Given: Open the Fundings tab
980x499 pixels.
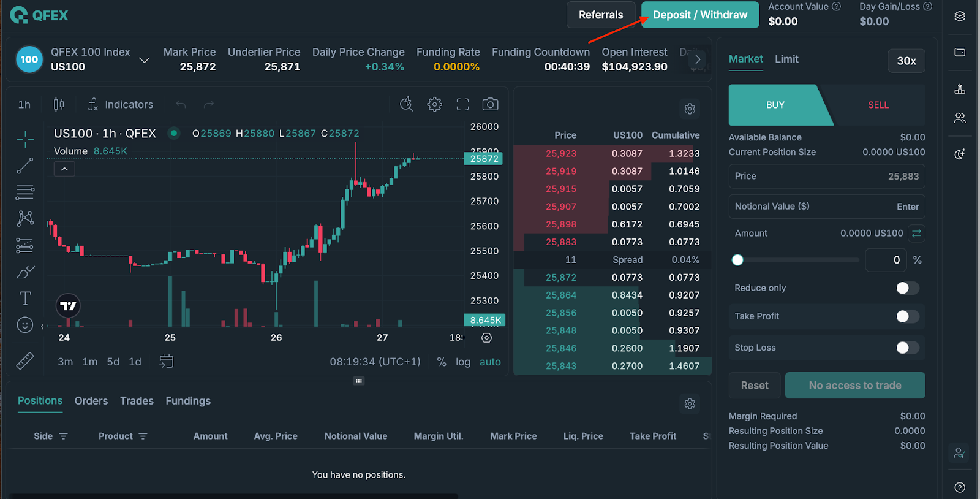Looking at the screenshot, I should point(188,401).
